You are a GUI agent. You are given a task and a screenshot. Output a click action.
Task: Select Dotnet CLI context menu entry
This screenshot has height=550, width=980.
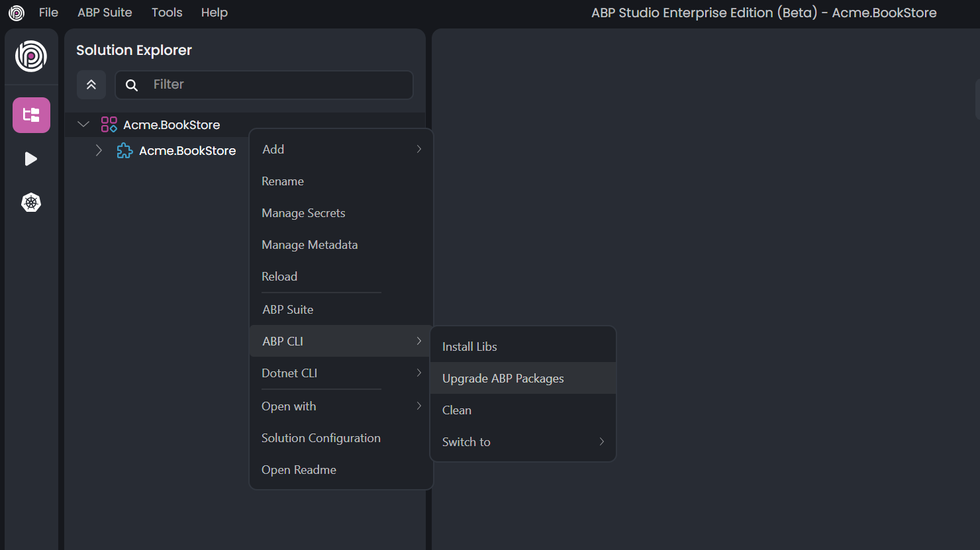(341, 373)
